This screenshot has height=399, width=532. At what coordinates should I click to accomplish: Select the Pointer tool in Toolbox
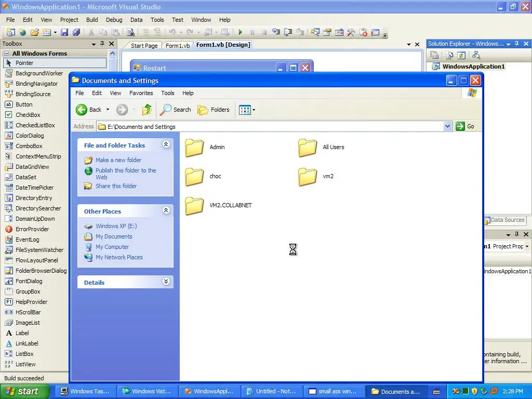pyautogui.click(x=55, y=63)
